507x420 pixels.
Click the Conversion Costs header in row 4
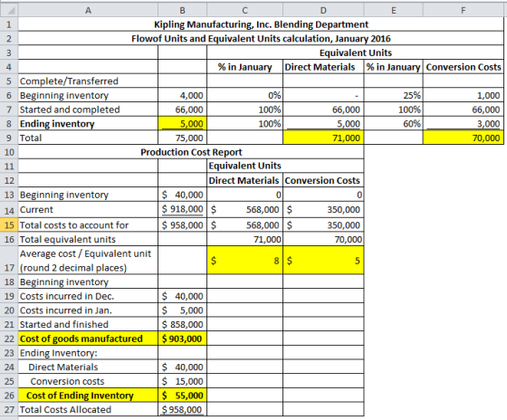[464, 67]
